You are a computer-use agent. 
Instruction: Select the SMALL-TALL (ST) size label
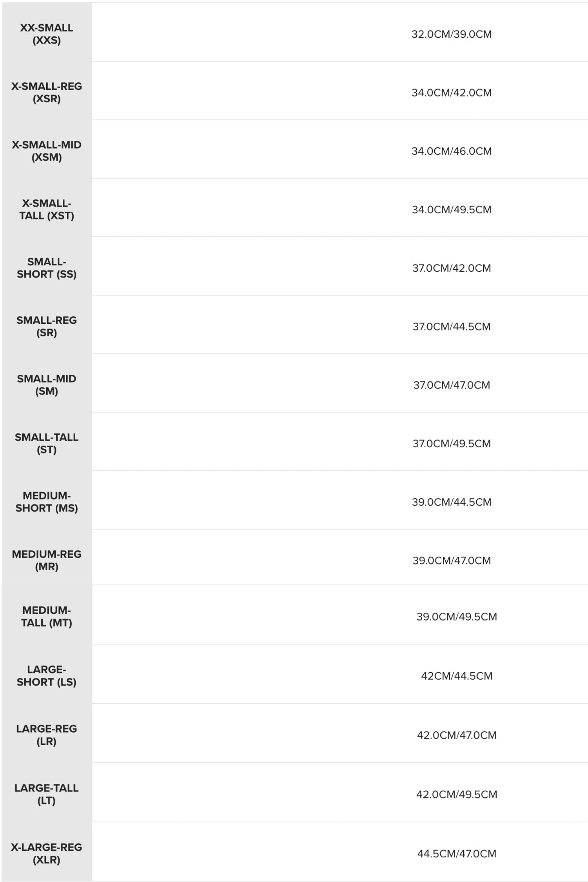47,443
